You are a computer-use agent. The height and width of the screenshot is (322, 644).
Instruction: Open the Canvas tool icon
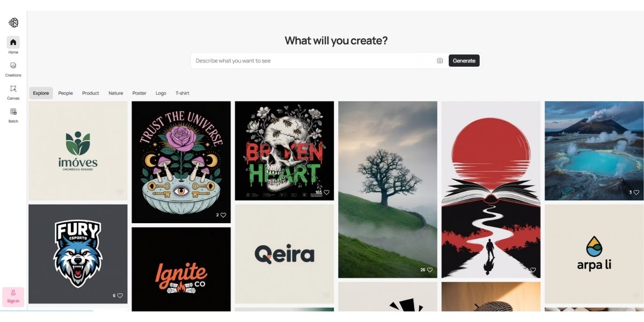pyautogui.click(x=13, y=89)
